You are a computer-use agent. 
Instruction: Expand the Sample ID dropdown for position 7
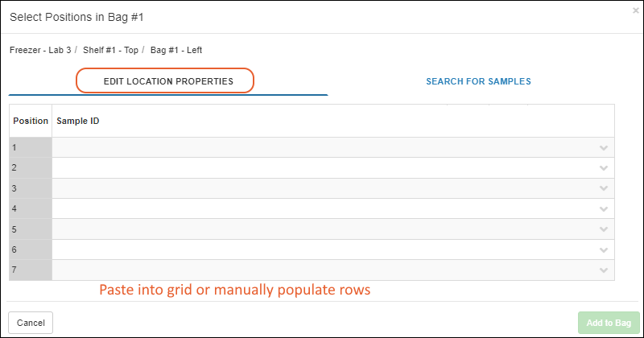tap(604, 270)
